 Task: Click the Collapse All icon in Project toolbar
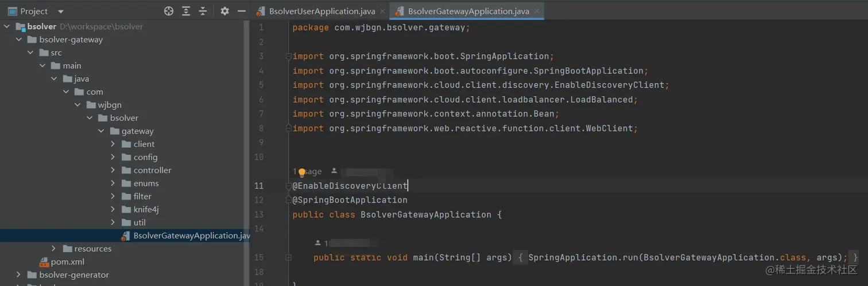pyautogui.click(x=203, y=11)
